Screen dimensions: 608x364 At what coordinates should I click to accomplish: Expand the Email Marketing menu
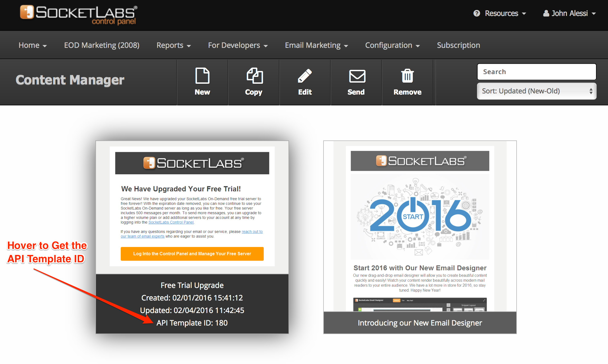pos(316,45)
